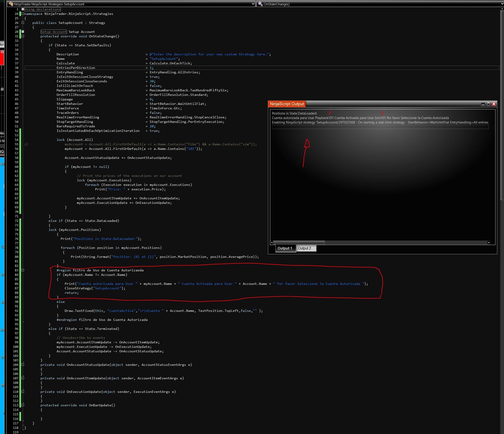Click the NinjaScript Output title bar
The height and width of the screenshot is (434, 504).
(389, 104)
